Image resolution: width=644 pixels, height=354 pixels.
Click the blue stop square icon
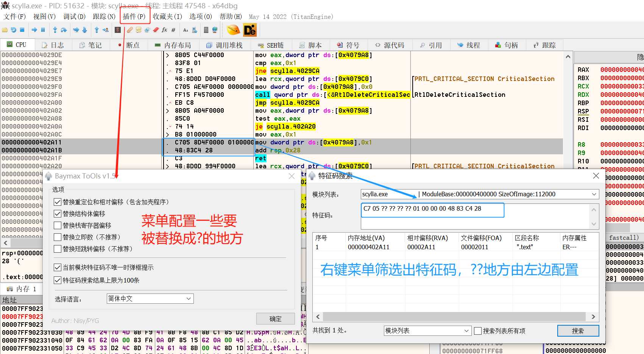coord(22,30)
